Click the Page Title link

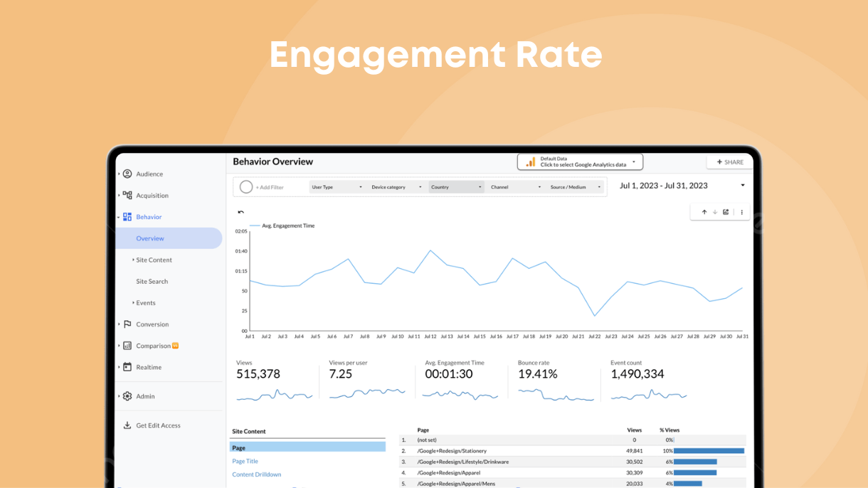245,461
